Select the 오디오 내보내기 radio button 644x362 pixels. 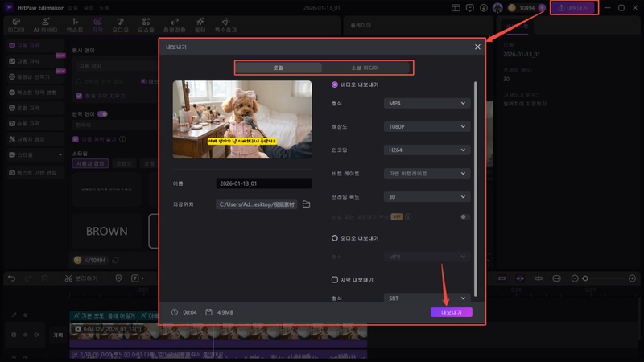coord(335,238)
